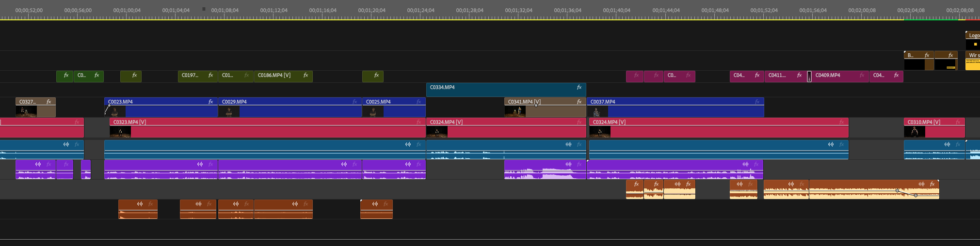
Task: Select the C0023.MP4 video clip
Action: [161, 108]
